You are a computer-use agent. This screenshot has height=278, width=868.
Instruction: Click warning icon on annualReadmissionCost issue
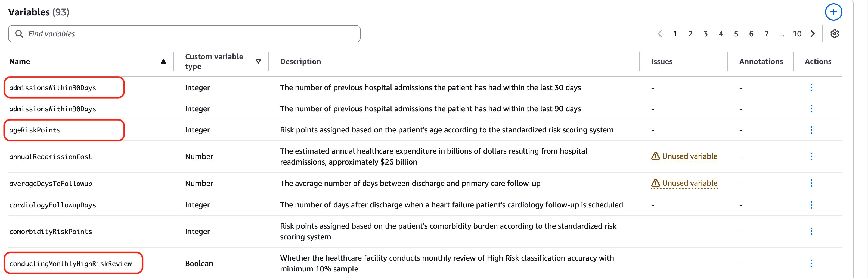pos(655,156)
